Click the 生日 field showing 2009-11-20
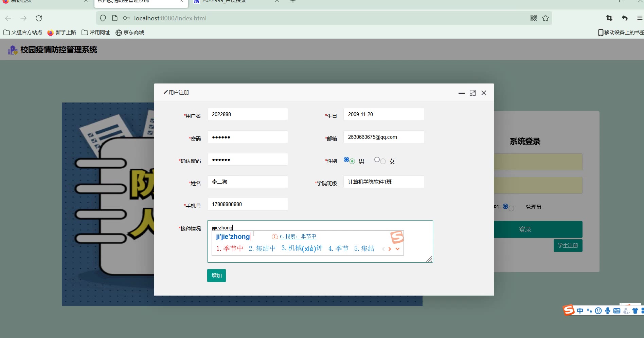Viewport: 644px width, 338px height. [384, 114]
